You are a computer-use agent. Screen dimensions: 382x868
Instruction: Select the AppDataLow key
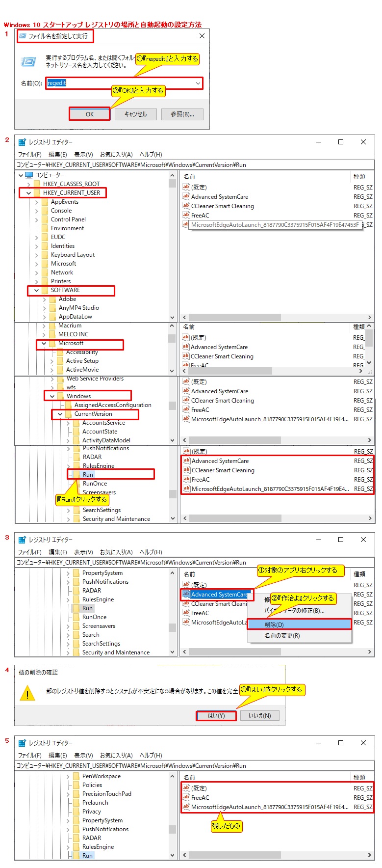point(75,317)
